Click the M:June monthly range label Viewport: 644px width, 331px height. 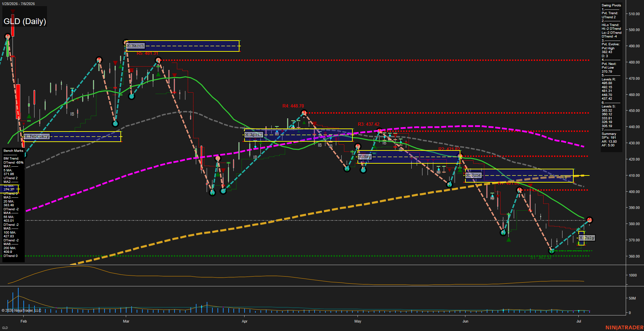coord(474,175)
